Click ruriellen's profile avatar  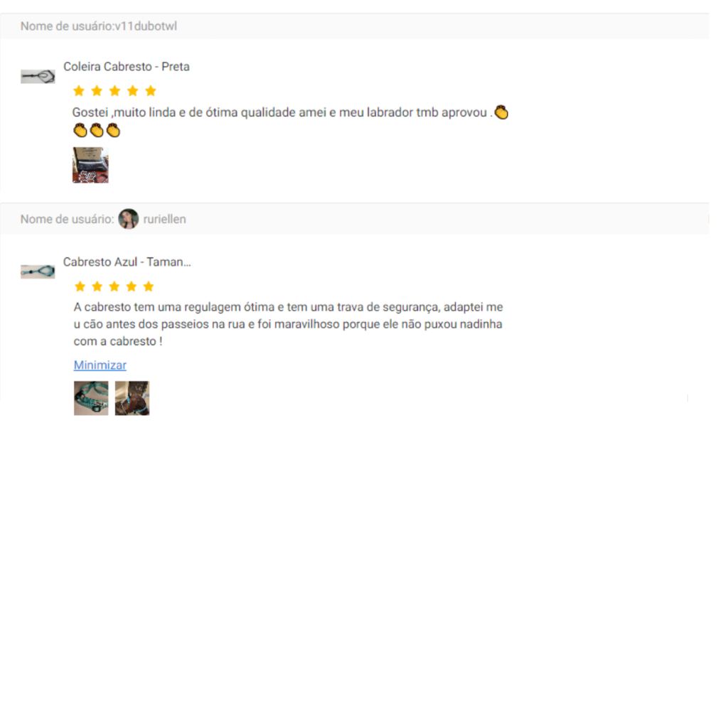pos(129,219)
